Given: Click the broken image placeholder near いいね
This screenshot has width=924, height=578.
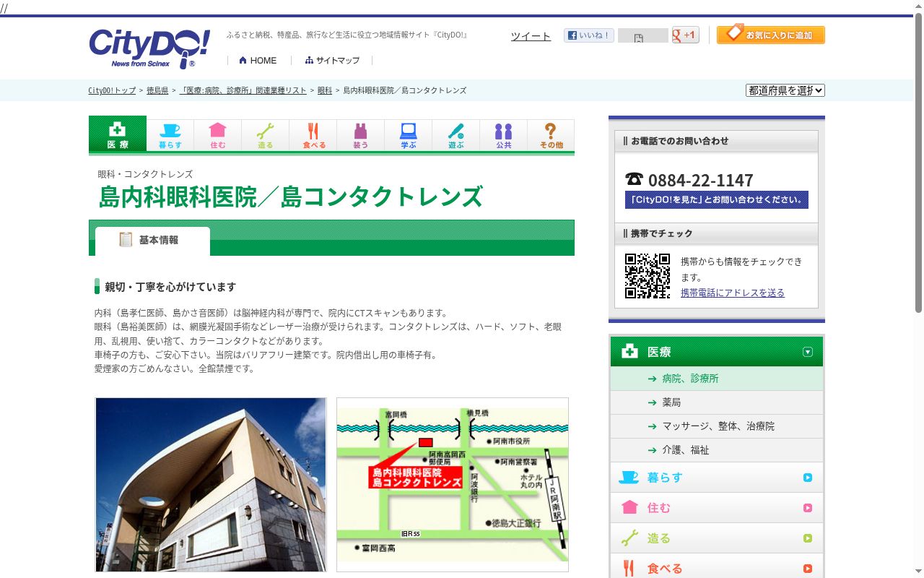Looking at the screenshot, I should (x=642, y=36).
